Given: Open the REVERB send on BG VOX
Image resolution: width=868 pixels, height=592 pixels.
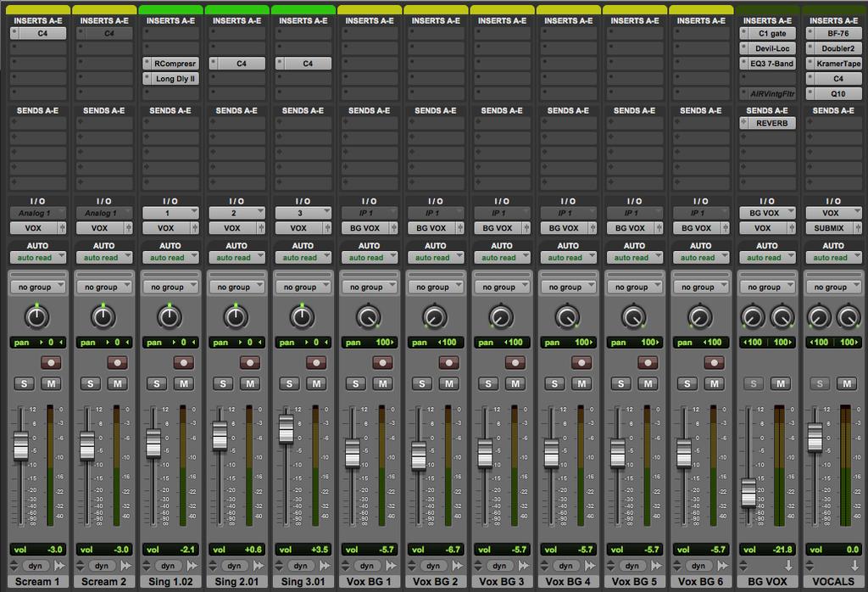Looking at the screenshot, I should pyautogui.click(x=767, y=123).
